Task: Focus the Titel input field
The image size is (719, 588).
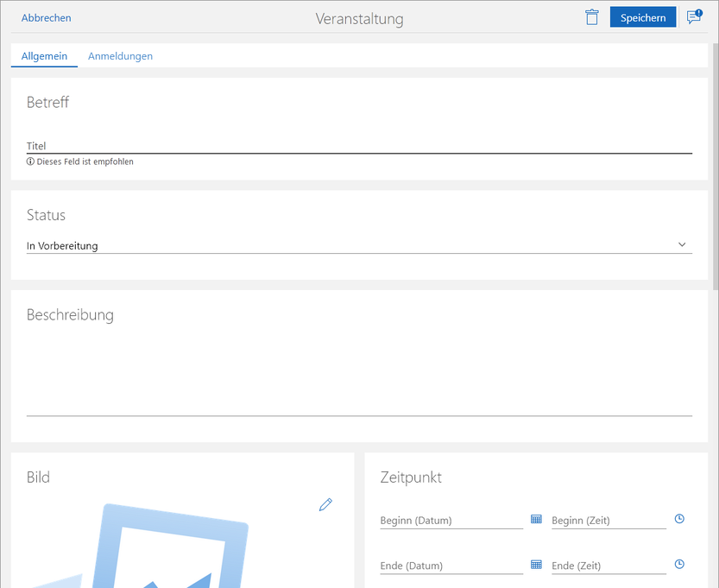Action: [359, 146]
